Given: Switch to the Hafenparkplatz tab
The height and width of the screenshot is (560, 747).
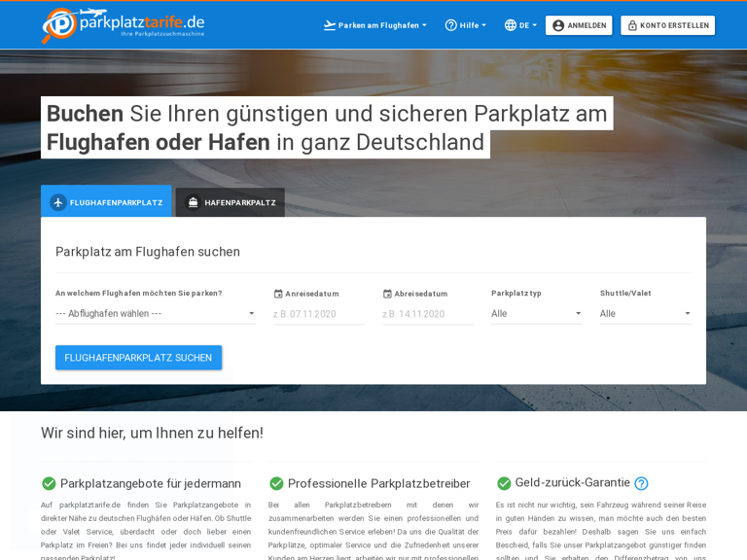Looking at the screenshot, I should pyautogui.click(x=231, y=202).
